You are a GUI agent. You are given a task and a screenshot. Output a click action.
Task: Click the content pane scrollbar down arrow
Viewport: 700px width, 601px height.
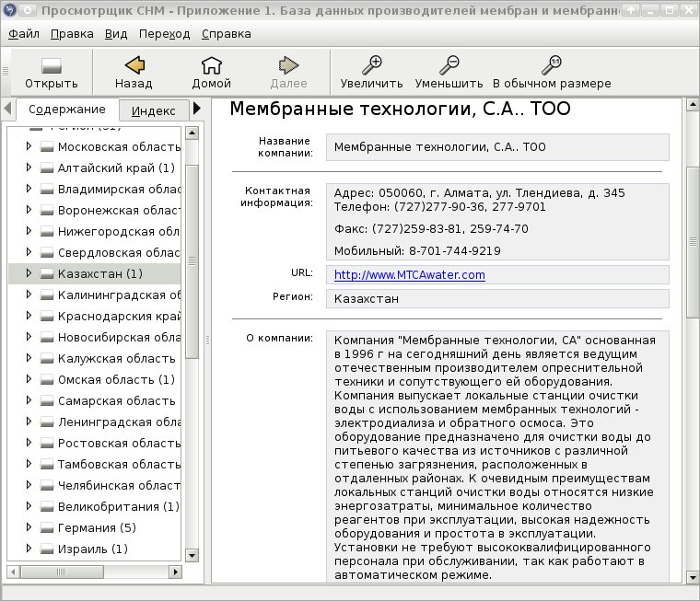[693, 577]
